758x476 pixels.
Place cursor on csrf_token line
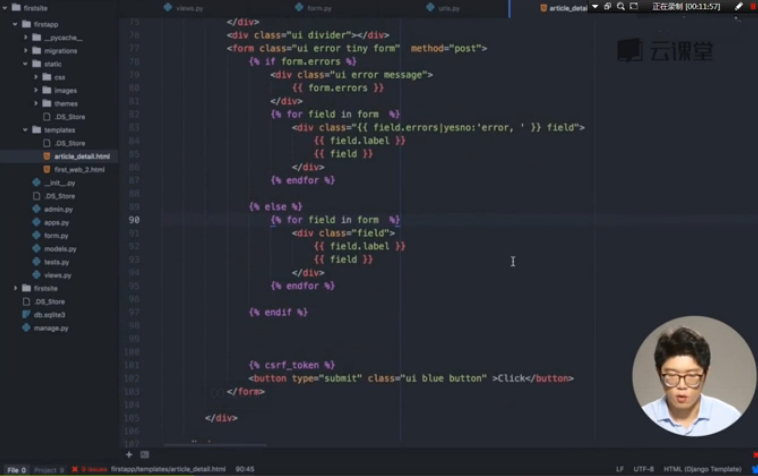[x=292, y=365]
